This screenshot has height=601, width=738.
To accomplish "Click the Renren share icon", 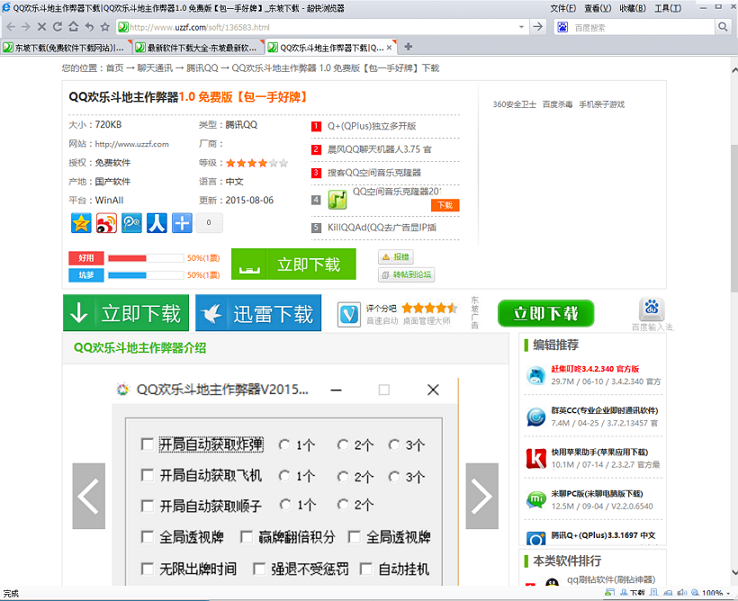I will [156, 223].
